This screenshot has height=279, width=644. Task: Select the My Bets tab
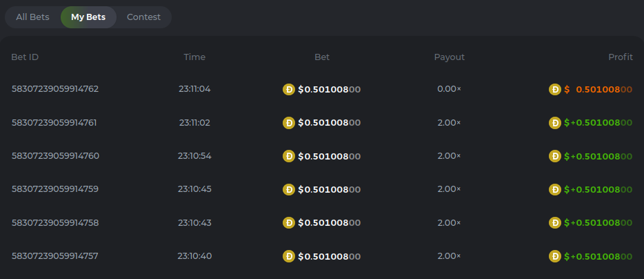[88, 17]
